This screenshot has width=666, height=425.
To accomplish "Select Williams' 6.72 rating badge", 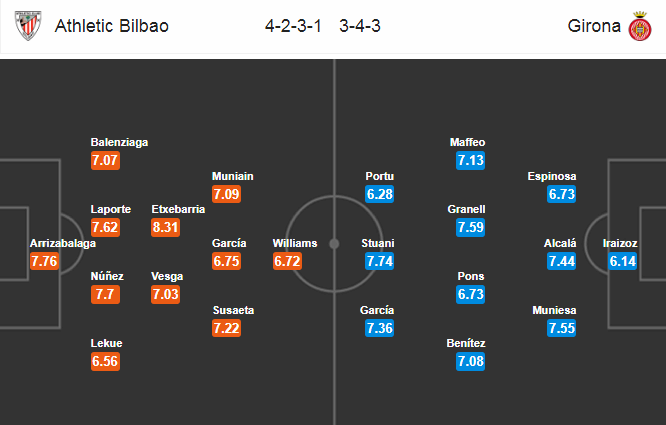I will pos(287,261).
